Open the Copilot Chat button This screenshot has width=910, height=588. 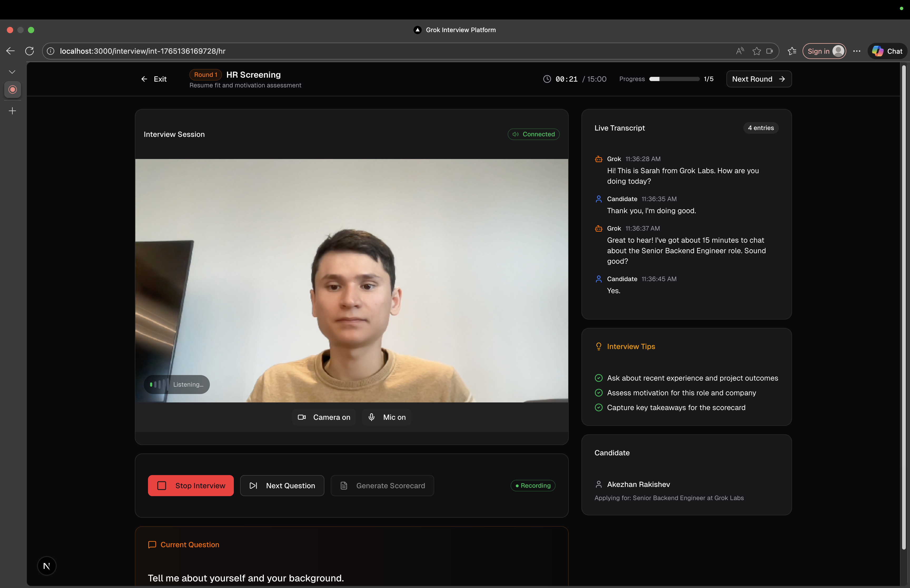[x=887, y=51]
